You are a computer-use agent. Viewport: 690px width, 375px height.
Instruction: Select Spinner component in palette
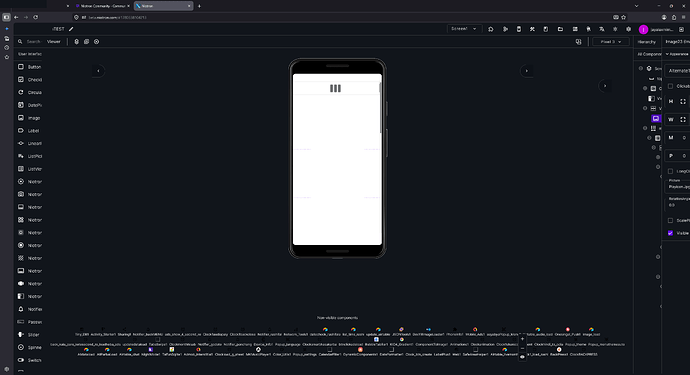[29, 347]
